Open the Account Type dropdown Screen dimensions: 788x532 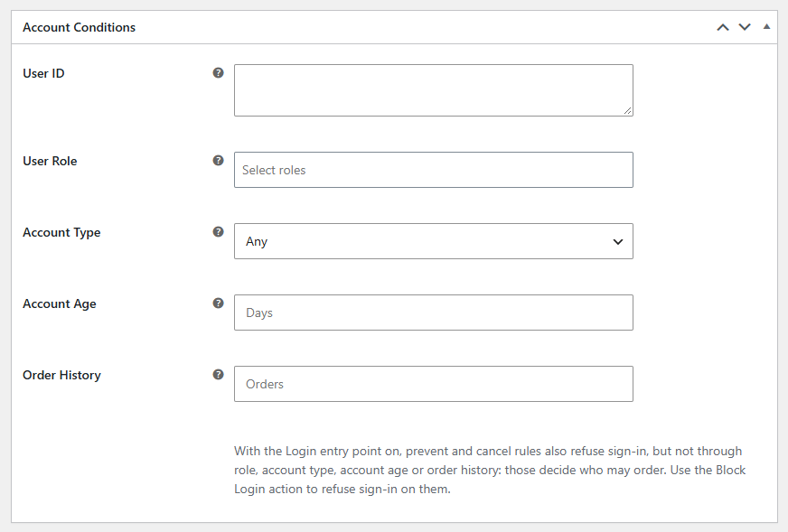tap(433, 241)
